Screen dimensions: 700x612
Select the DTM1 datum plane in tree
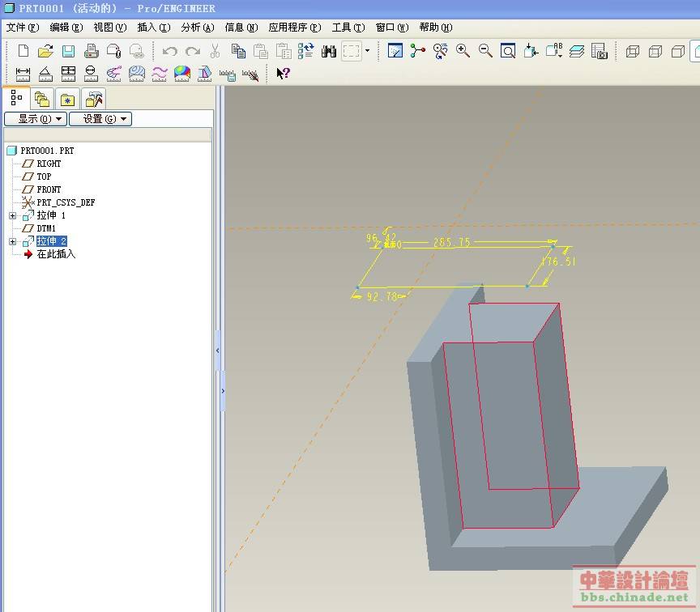pos(49,228)
